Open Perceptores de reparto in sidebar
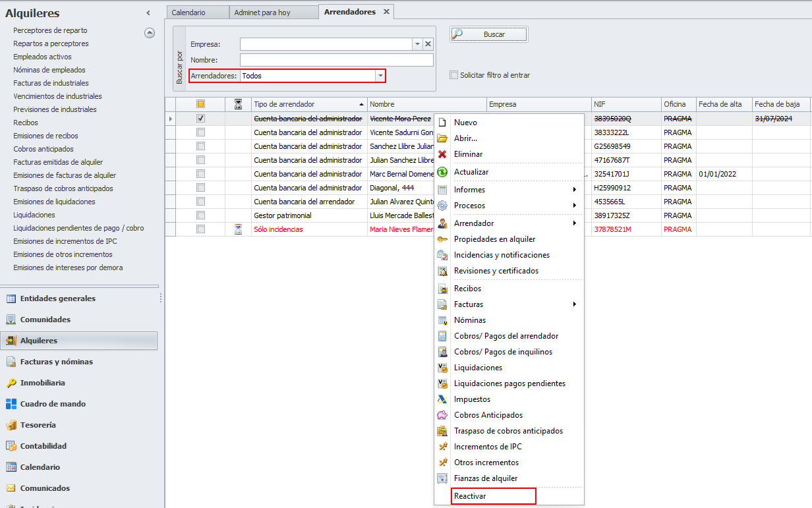This screenshot has height=508, width=812. [x=50, y=30]
